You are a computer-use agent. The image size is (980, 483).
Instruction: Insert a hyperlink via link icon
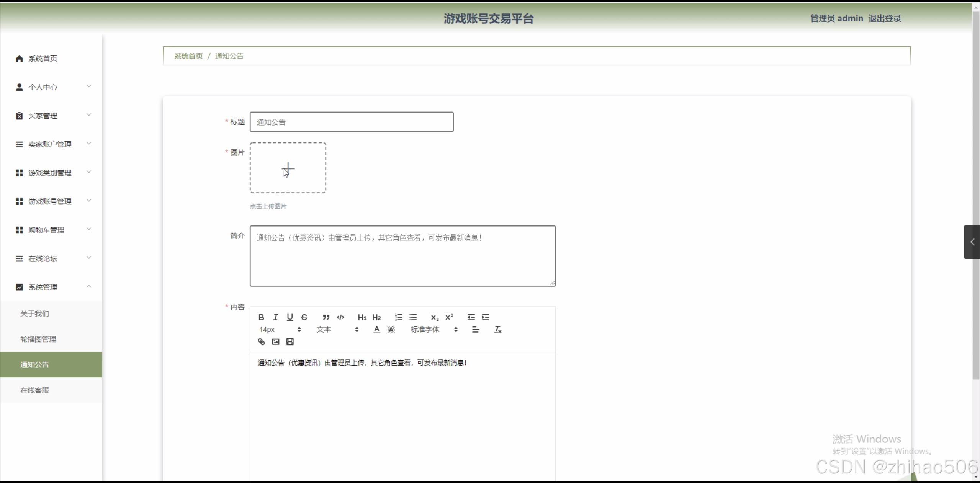pyautogui.click(x=261, y=342)
